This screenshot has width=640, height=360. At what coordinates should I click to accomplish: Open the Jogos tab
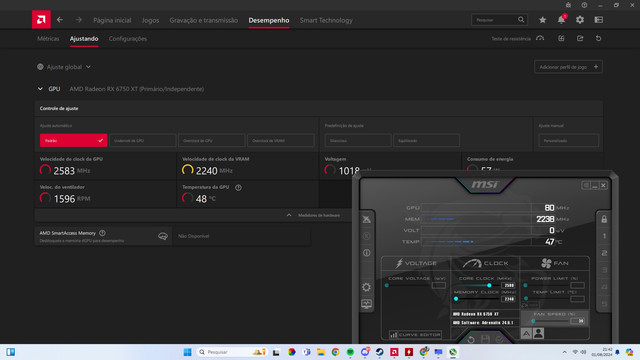click(x=150, y=20)
